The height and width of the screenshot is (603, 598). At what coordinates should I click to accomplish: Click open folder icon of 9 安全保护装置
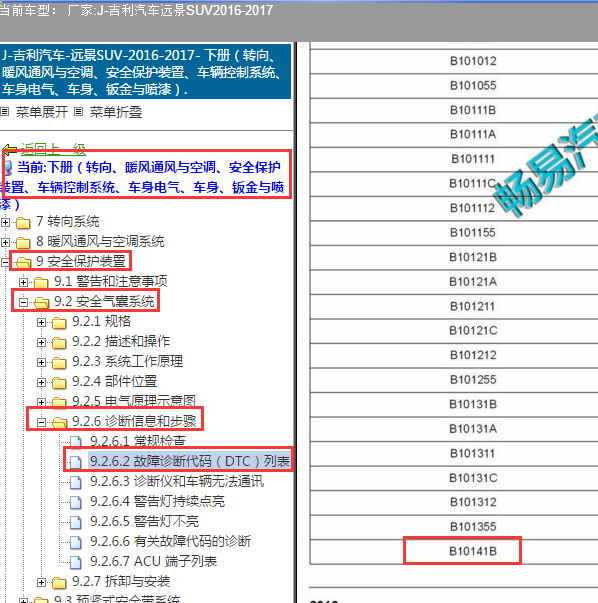[x=23, y=262]
